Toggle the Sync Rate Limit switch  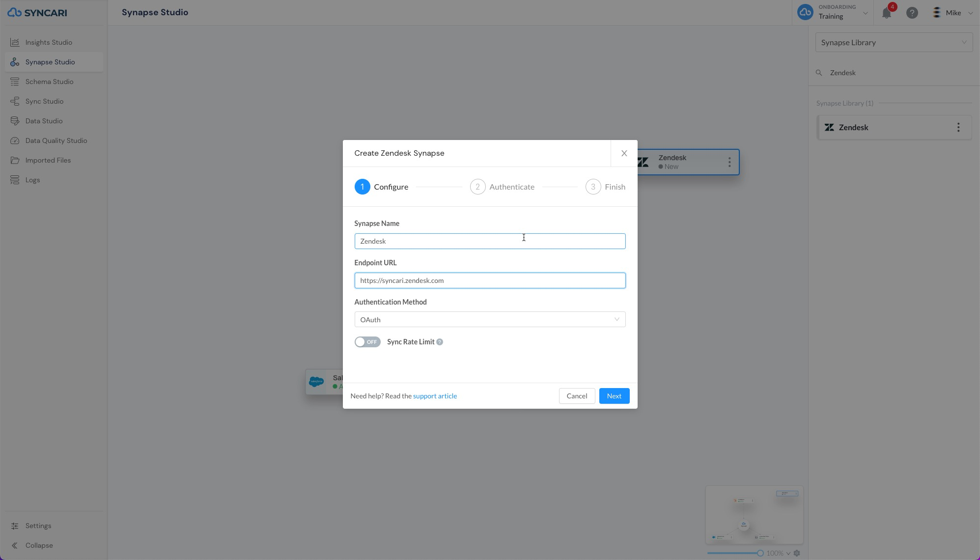[x=367, y=342]
